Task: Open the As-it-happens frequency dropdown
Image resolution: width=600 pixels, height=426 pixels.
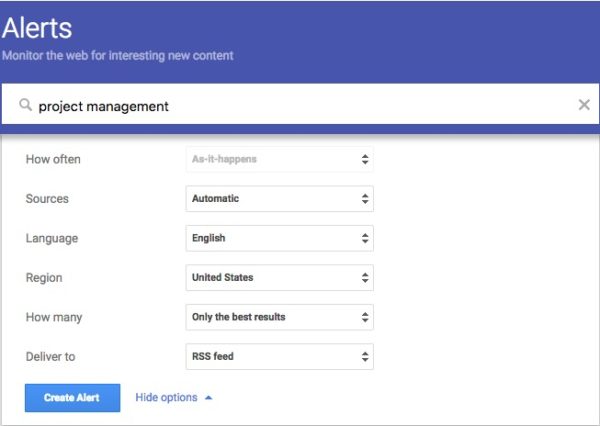Action: 280,159
